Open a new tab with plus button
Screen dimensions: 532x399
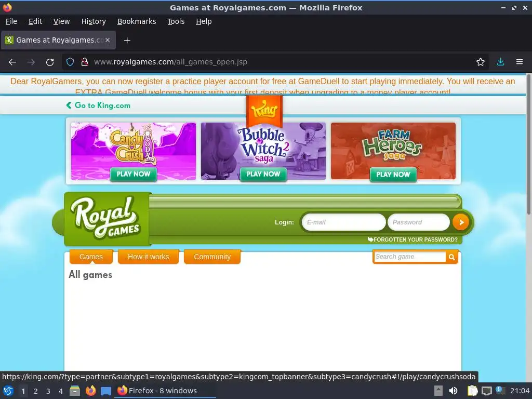tap(127, 41)
